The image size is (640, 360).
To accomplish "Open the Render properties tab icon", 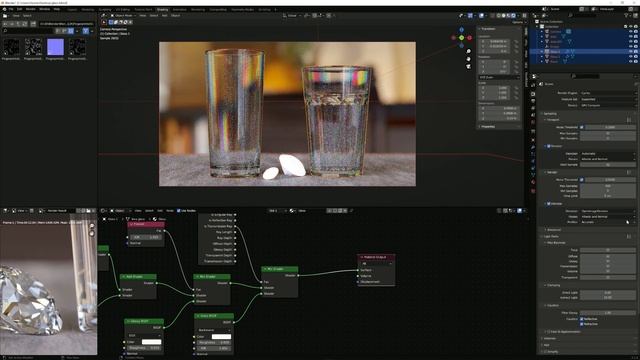I will (533, 94).
